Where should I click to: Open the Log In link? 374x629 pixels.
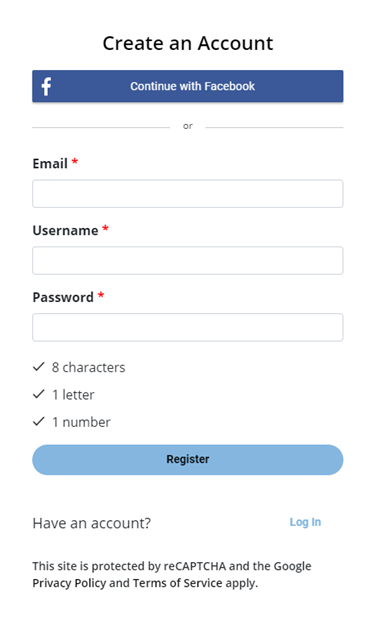(x=305, y=522)
